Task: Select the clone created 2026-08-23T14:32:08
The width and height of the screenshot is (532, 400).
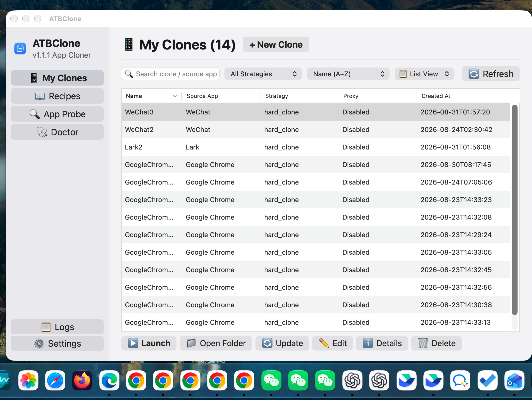Action: pos(316,217)
